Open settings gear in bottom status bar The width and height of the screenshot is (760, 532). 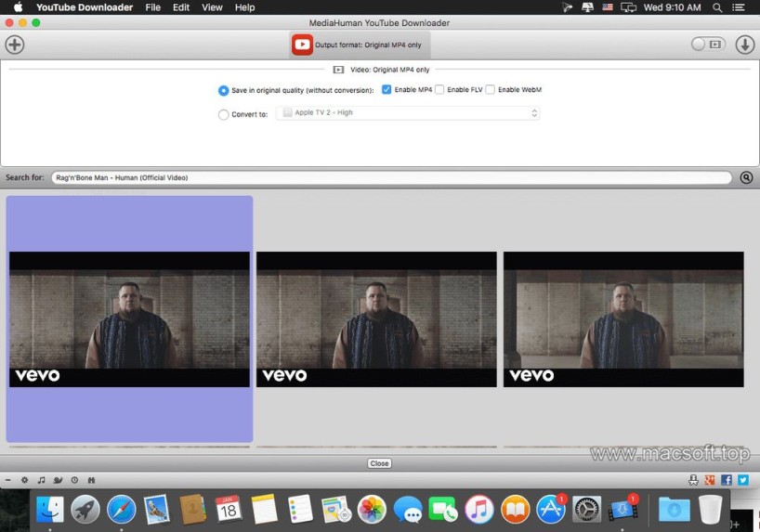pyautogui.click(x=25, y=480)
